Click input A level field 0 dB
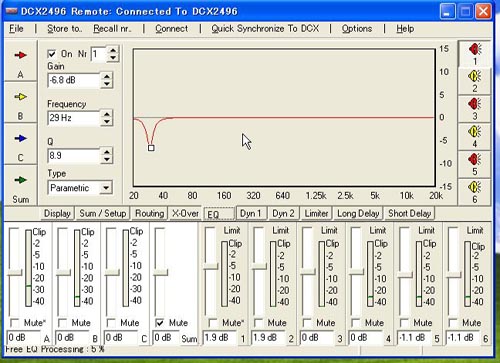Image resolution: width=500 pixels, height=363 pixels. point(23,338)
